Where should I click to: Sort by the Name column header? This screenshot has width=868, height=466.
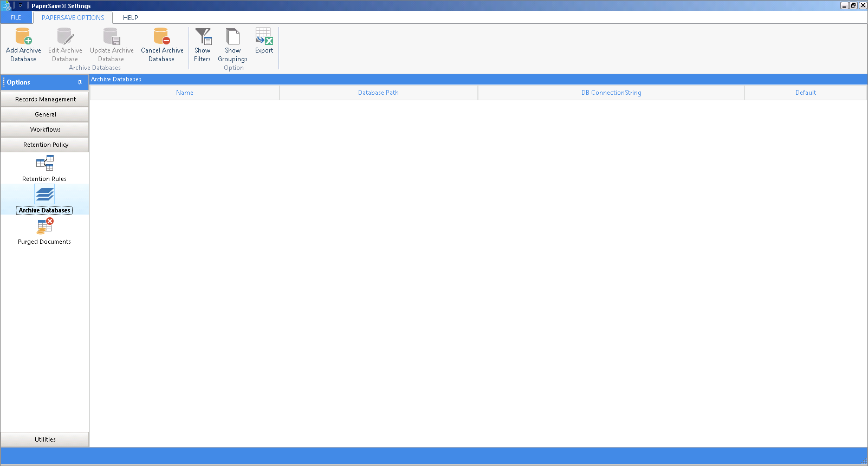click(x=185, y=93)
